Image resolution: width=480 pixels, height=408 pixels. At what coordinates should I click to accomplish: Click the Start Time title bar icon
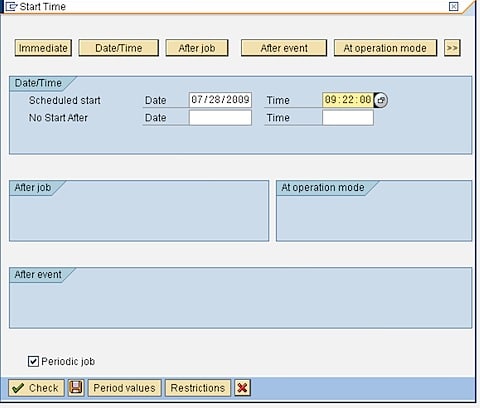(x=11, y=6)
